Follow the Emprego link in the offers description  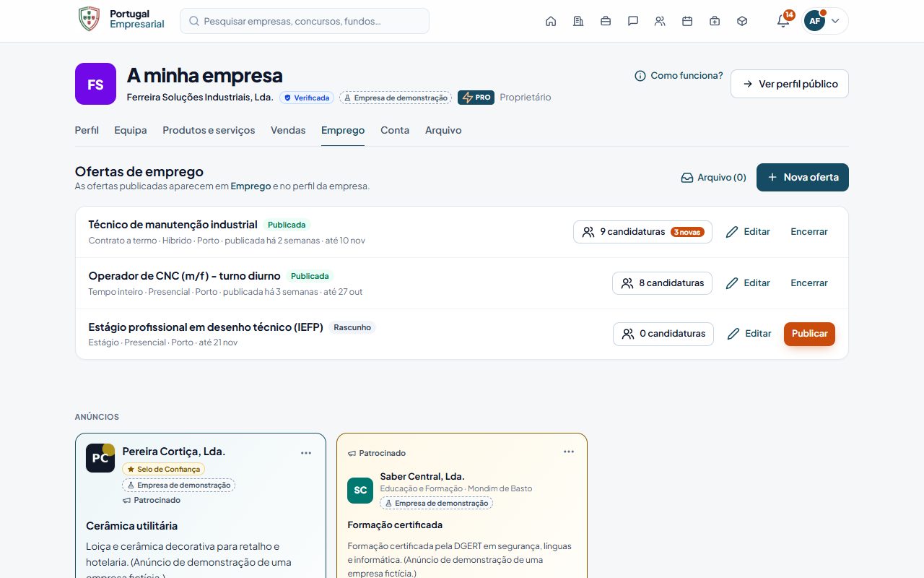pyautogui.click(x=250, y=186)
